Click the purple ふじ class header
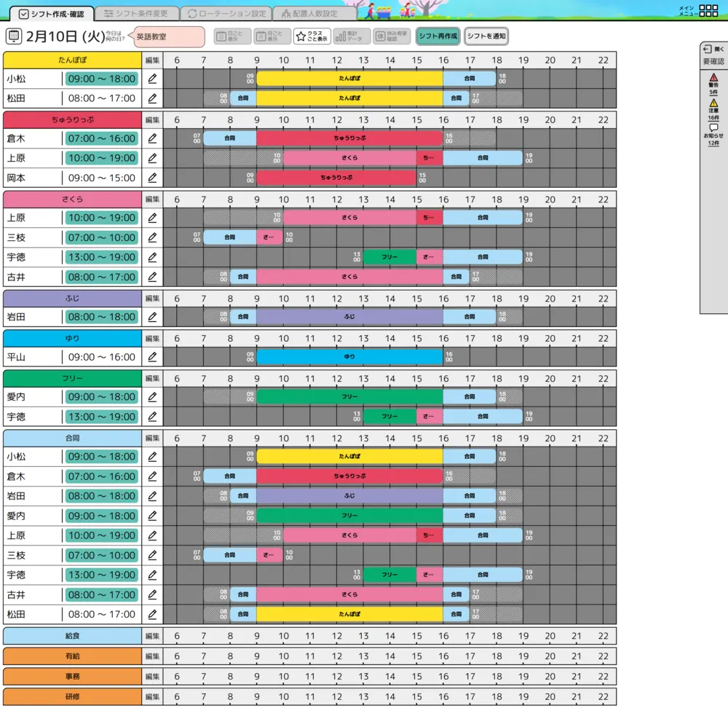Screen dimensions: 728x708 72,299
